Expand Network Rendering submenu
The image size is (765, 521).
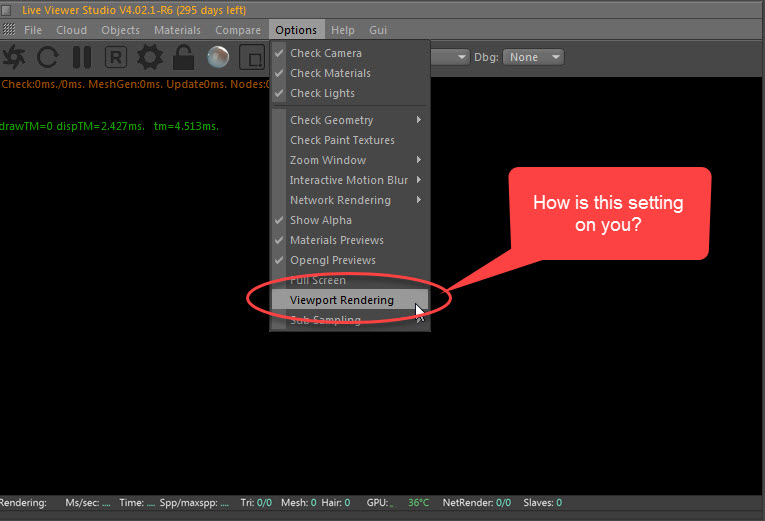(x=350, y=200)
